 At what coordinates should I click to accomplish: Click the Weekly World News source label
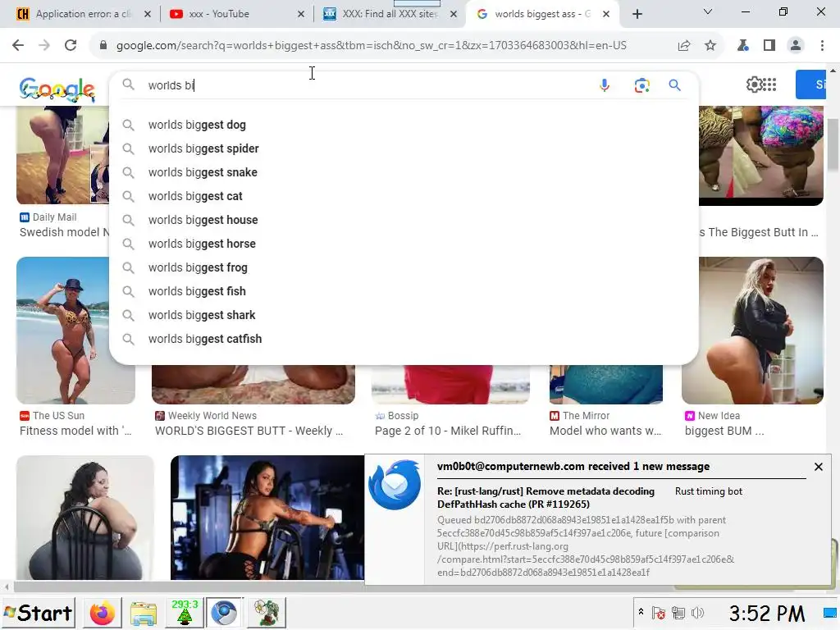pyautogui.click(x=206, y=416)
